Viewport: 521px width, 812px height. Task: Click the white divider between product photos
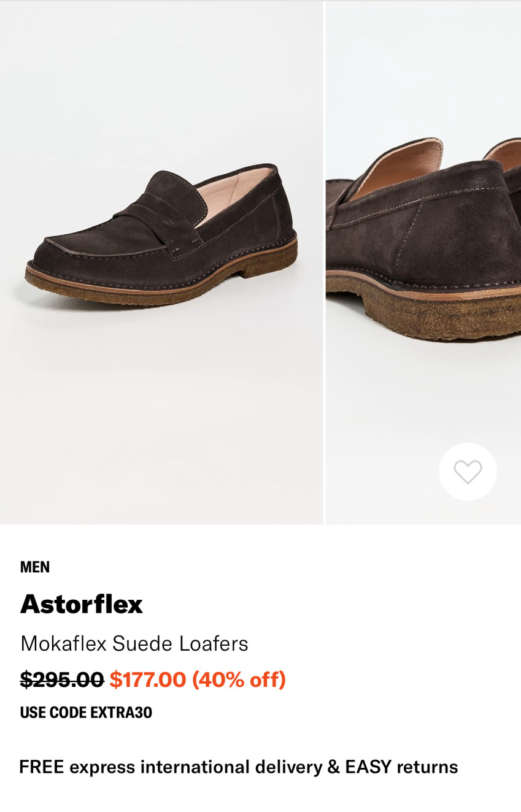pyautogui.click(x=324, y=262)
